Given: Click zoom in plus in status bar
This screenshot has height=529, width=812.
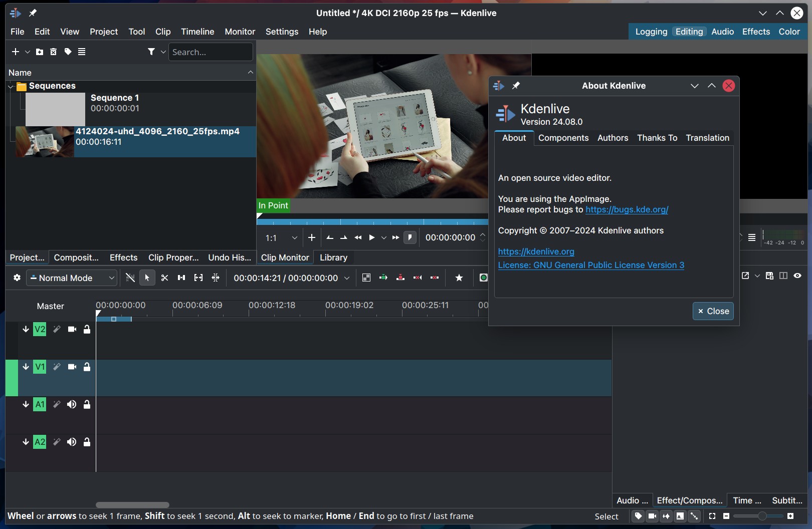Looking at the screenshot, I should (x=790, y=516).
